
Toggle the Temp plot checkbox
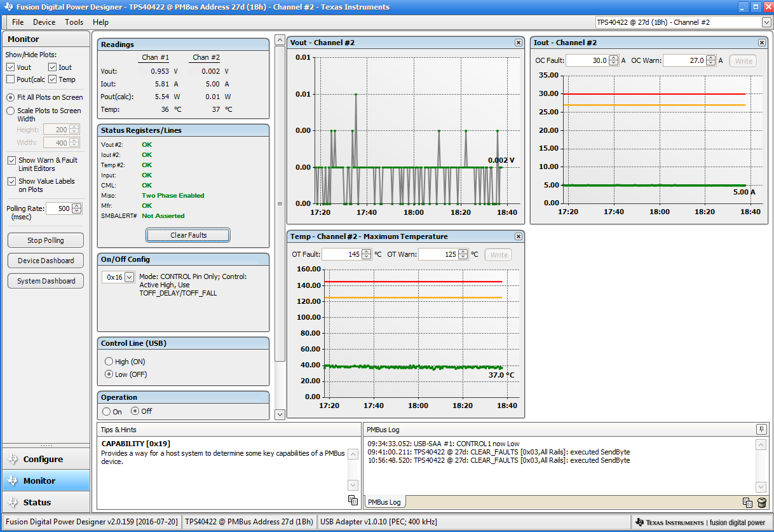52,79
